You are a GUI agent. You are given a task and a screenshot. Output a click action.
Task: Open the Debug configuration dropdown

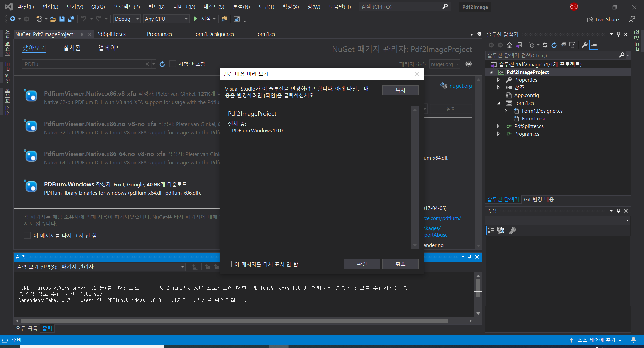pyautogui.click(x=126, y=19)
